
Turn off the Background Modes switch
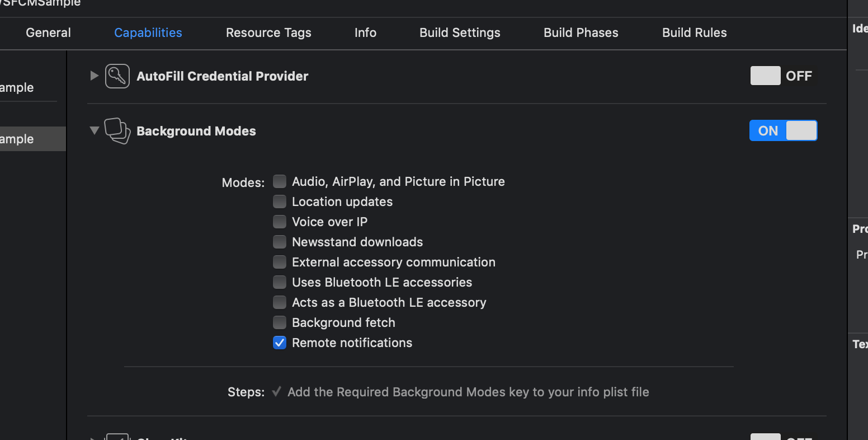coord(783,131)
